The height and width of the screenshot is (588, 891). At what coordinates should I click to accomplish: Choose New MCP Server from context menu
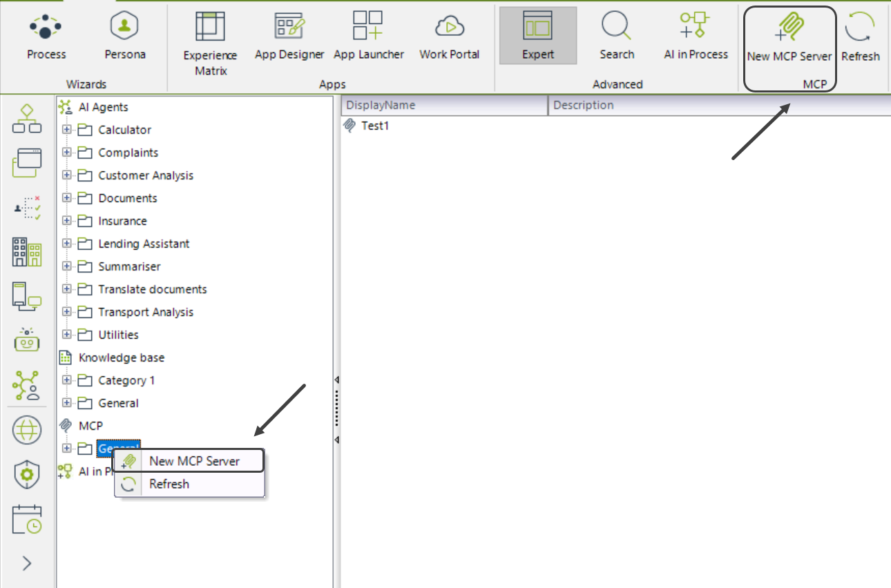(194, 461)
